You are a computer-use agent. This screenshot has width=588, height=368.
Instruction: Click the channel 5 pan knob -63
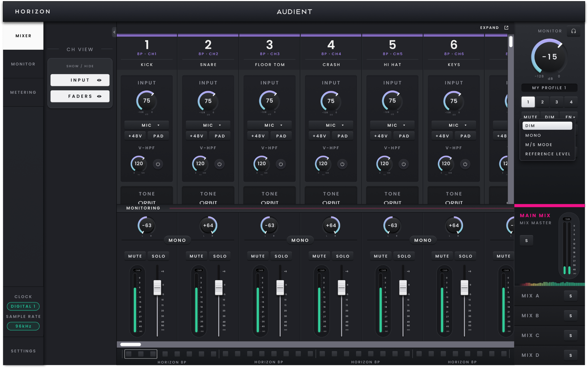[x=392, y=225]
